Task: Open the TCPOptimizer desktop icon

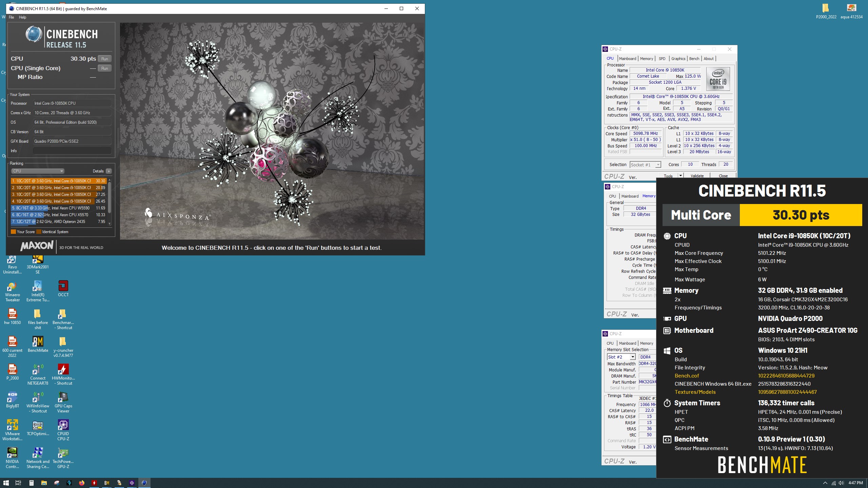Action: pos(38,428)
